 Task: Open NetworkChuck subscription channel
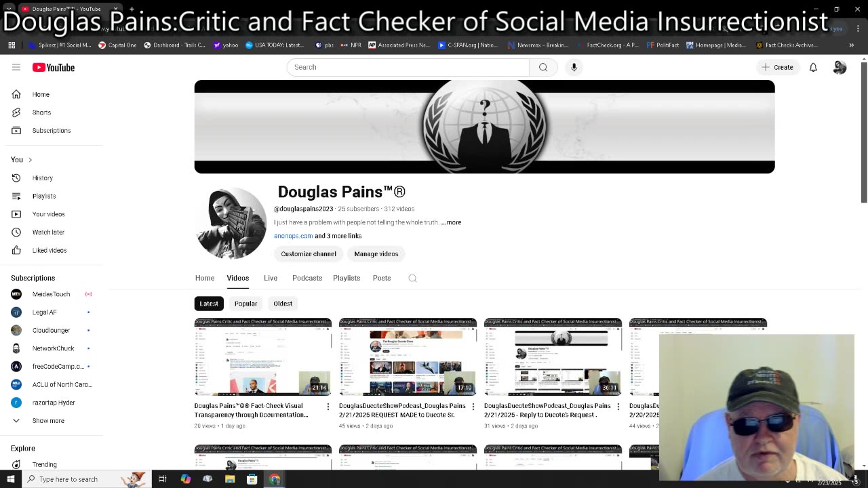(52, 348)
